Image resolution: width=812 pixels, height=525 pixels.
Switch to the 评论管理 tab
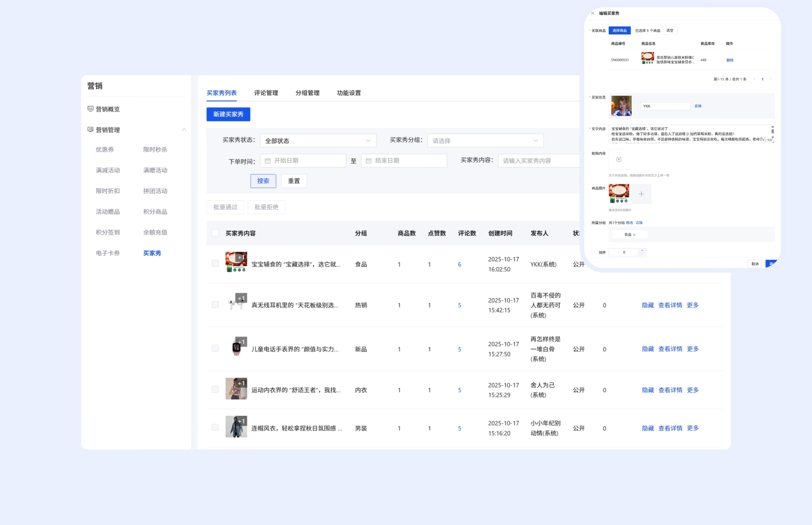coord(266,93)
